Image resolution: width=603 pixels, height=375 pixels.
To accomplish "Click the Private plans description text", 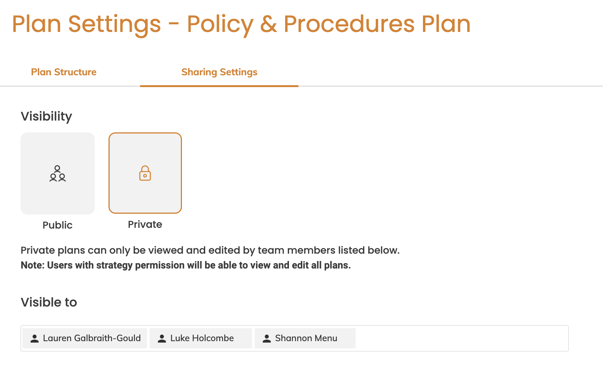I will coord(210,250).
